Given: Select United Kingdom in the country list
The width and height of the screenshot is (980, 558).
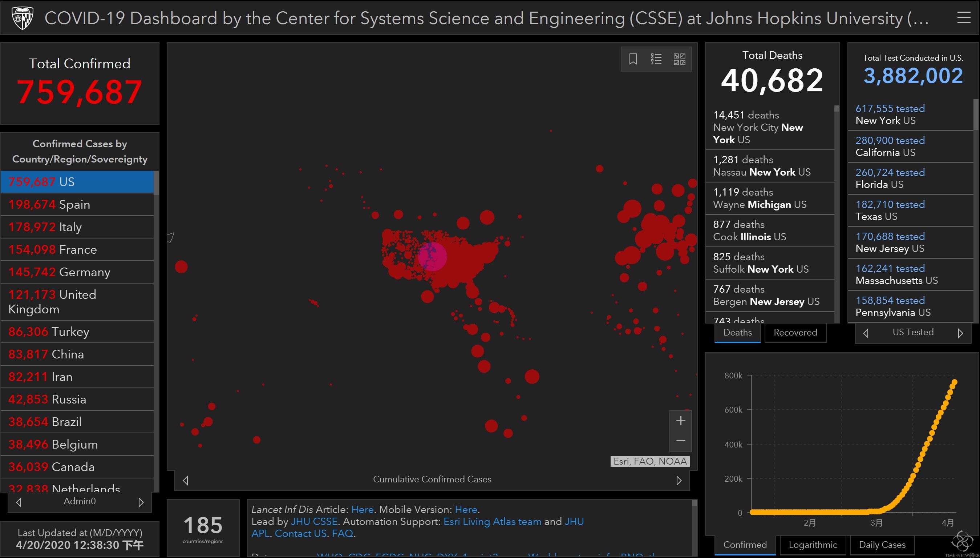Looking at the screenshot, I should tap(77, 302).
